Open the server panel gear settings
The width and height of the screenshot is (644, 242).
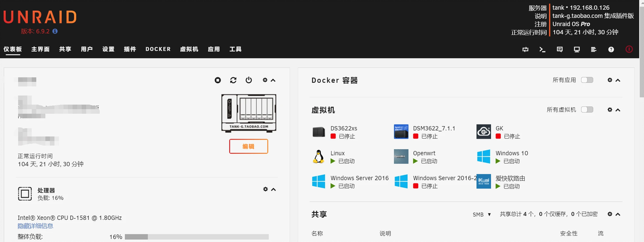[265, 80]
